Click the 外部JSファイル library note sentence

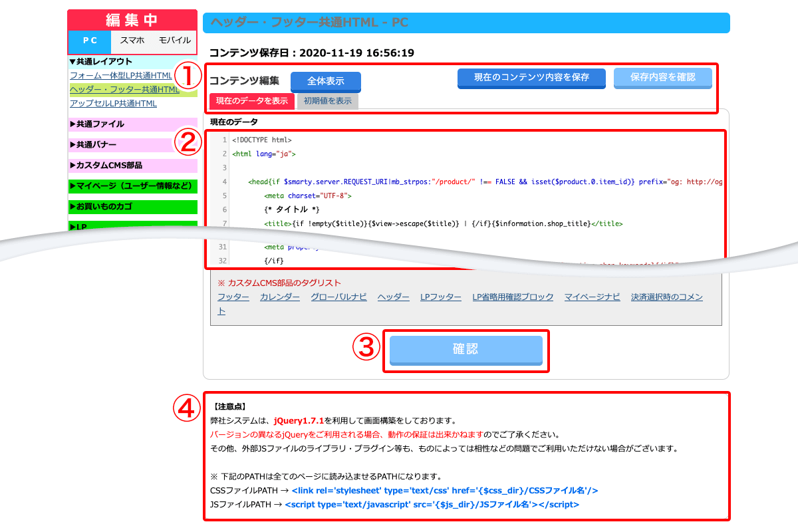point(444,448)
